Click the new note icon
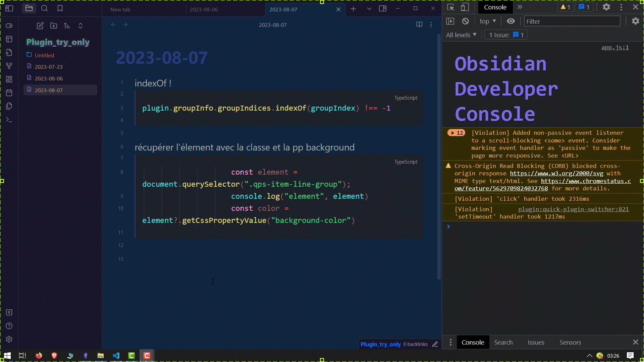The width and height of the screenshot is (644, 362). pos(40,26)
